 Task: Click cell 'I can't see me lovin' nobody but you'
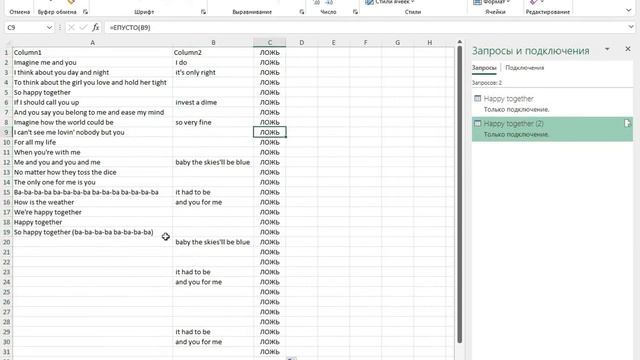93,132
